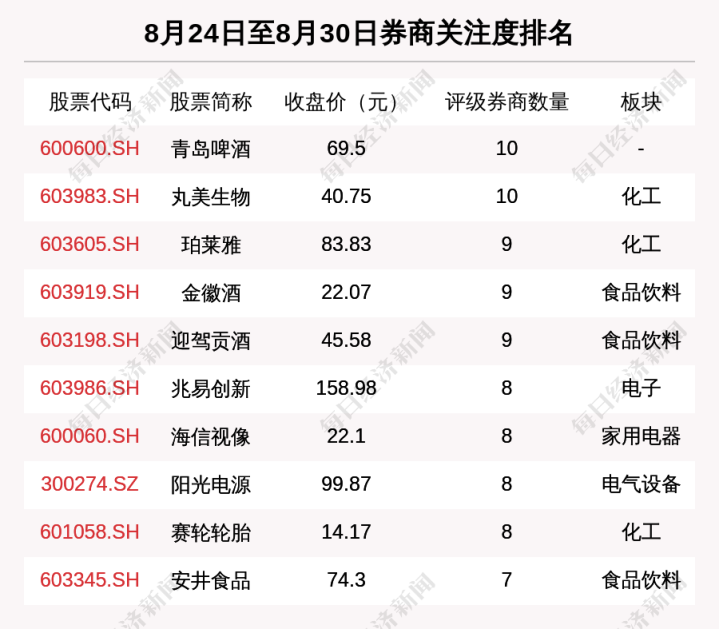719x629 pixels.
Task: Click closing price 158.98
Action: [x=346, y=388]
